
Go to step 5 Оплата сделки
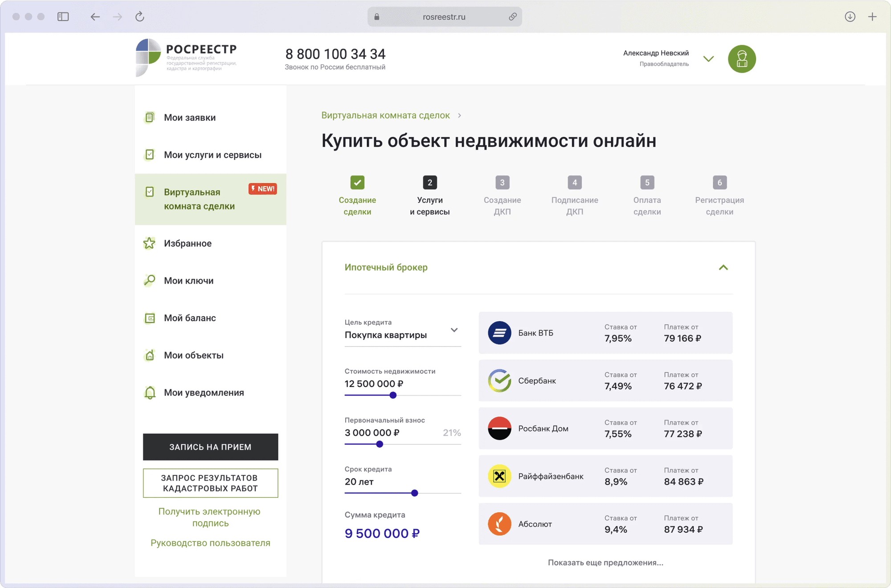click(x=647, y=182)
